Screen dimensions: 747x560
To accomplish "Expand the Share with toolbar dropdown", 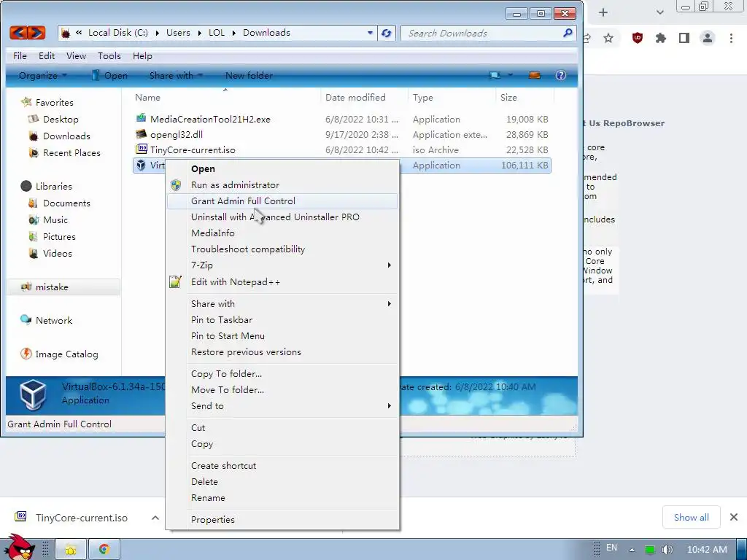I will [x=176, y=75].
